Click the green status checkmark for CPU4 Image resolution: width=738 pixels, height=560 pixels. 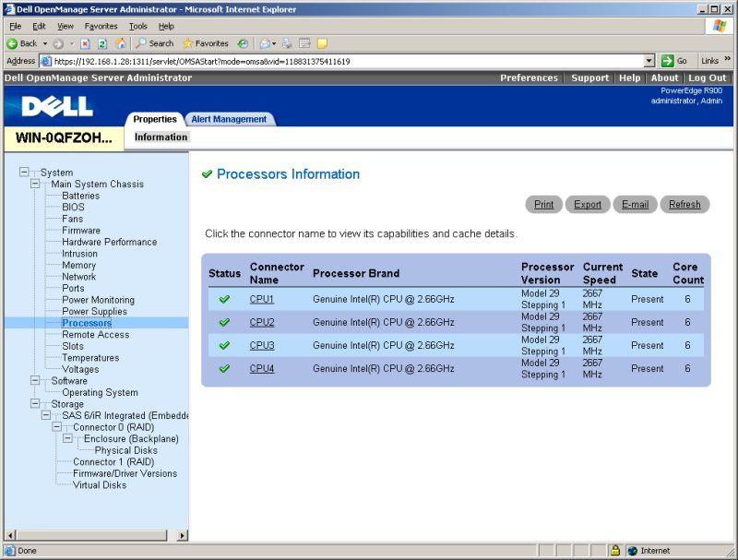224,368
